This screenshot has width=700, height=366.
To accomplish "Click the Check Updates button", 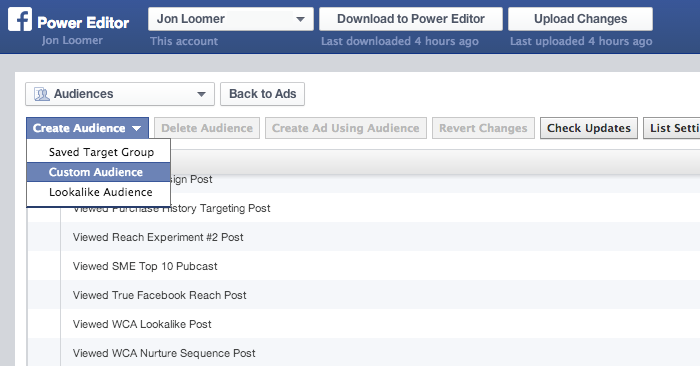I will pyautogui.click(x=589, y=128).
